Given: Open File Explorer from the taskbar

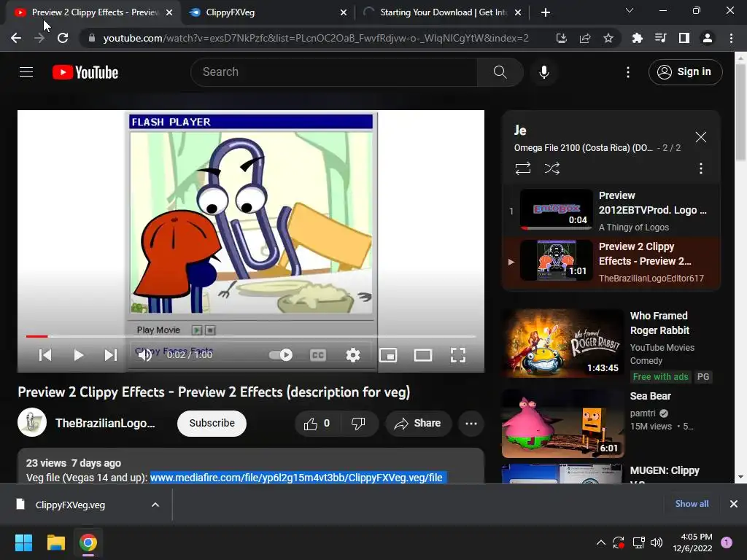Looking at the screenshot, I should point(55,542).
